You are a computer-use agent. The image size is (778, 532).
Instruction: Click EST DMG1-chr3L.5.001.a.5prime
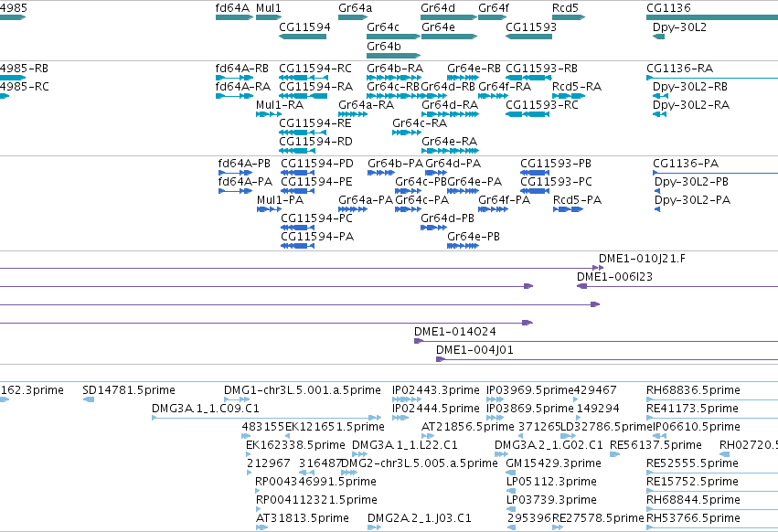(237, 399)
